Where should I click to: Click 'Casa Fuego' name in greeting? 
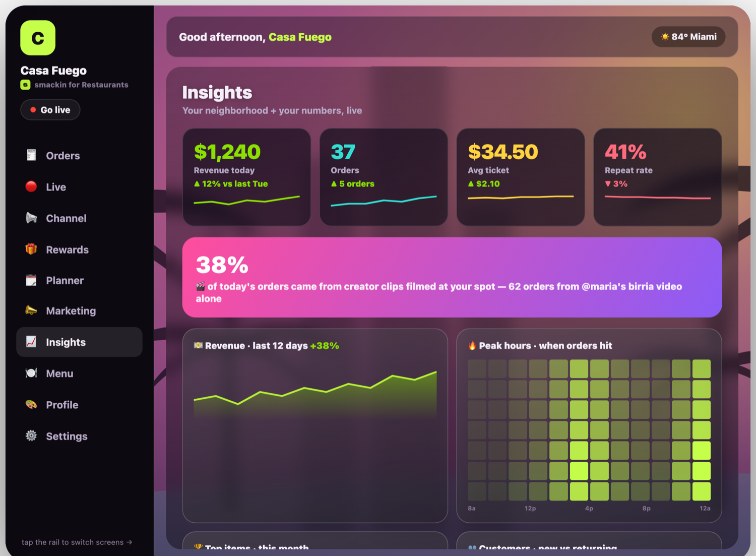[300, 37]
